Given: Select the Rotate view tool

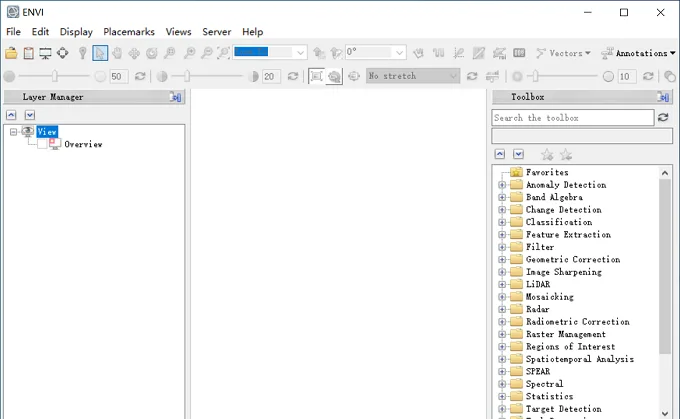Looking at the screenshot, I should 151,53.
